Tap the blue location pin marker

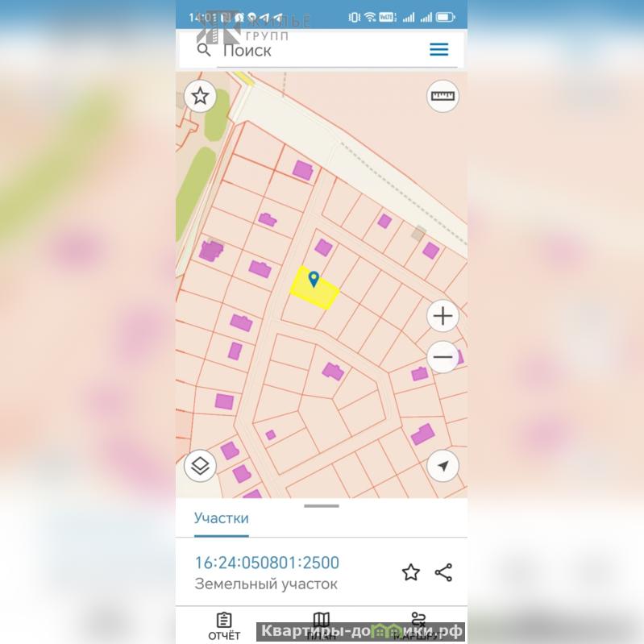(x=314, y=280)
